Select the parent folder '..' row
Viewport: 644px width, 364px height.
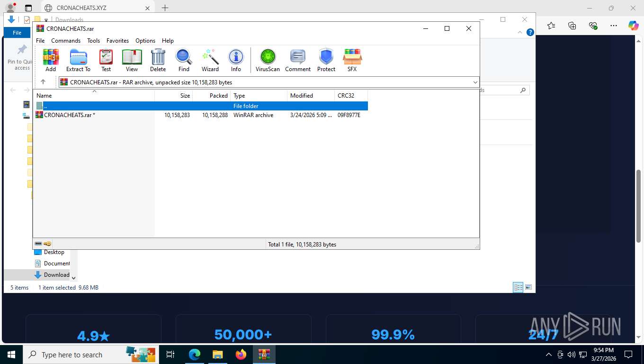[201, 106]
